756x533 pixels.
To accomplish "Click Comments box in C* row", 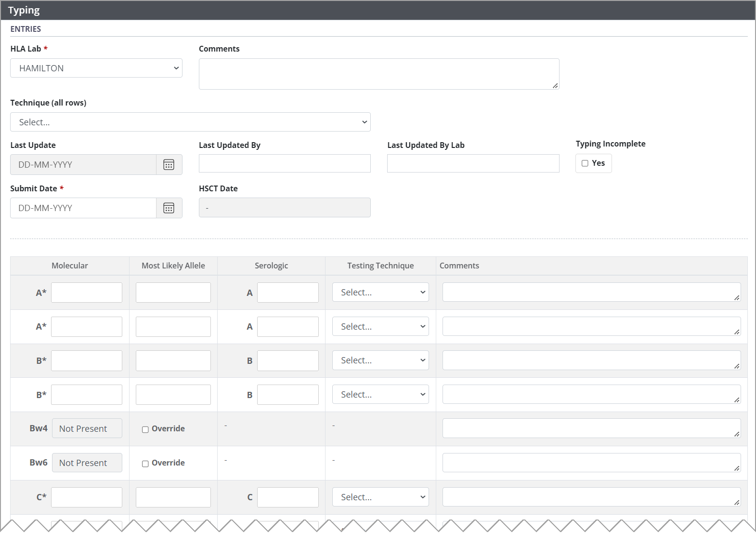I will pyautogui.click(x=591, y=497).
